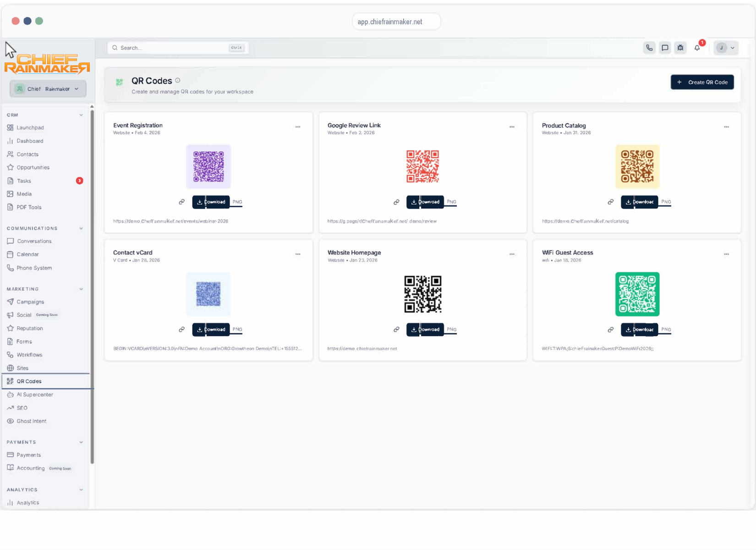Screen dimensions: 756x550
Task: Click the green QR icon in page header
Action: click(x=120, y=82)
